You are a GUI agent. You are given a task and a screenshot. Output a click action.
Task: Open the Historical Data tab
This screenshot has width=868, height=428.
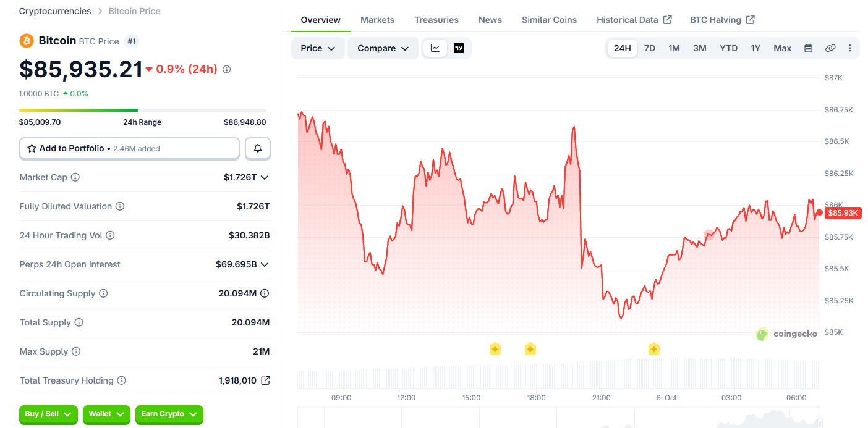(x=634, y=20)
